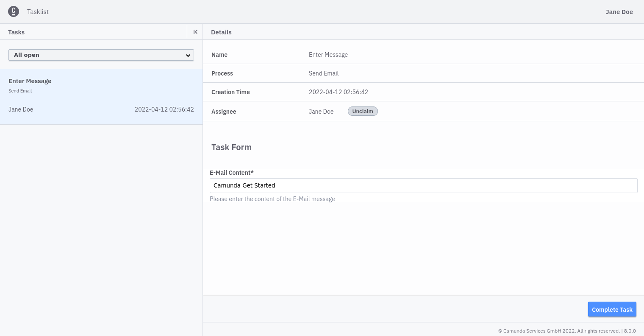Click the 'E-Mail Content*' field label
The image size is (644, 336).
click(x=232, y=173)
